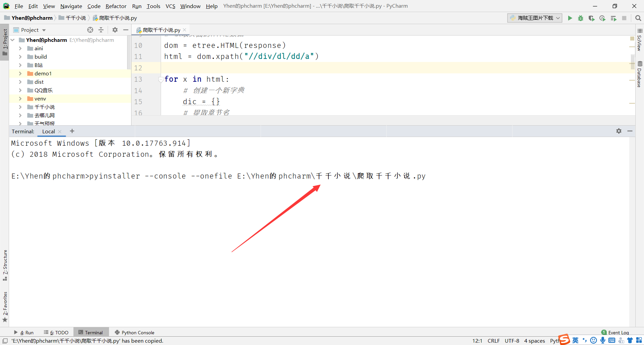Click the Sogou input method S logo
Image resolution: width=644 pixels, height=345 pixels.
(x=565, y=340)
